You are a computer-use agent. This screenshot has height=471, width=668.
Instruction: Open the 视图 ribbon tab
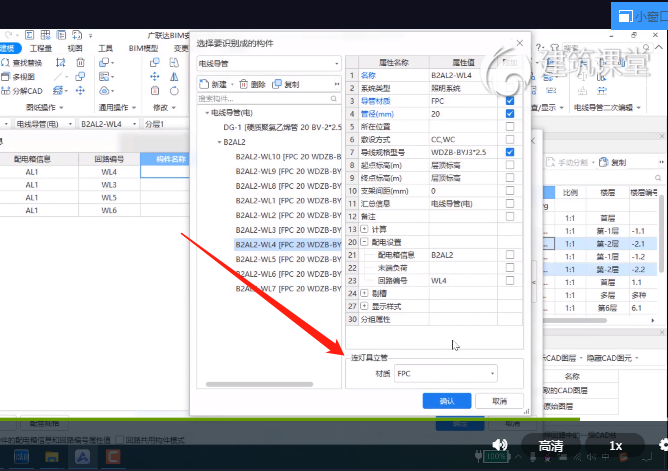pos(75,48)
